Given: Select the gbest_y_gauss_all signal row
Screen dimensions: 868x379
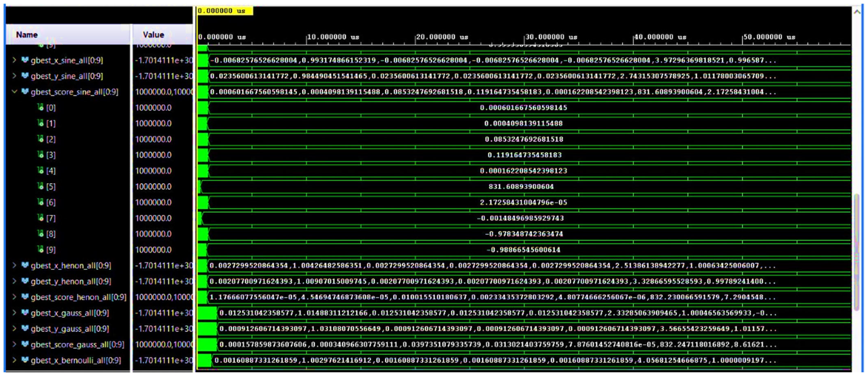Looking at the screenshot, I should [70, 329].
